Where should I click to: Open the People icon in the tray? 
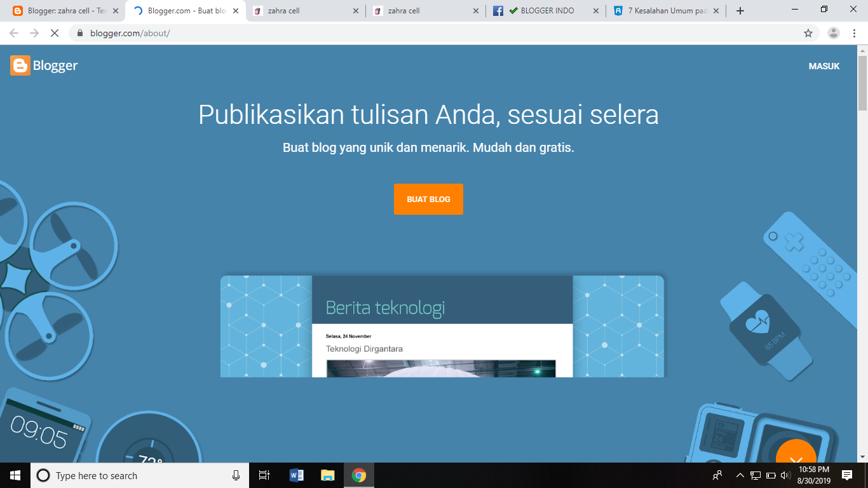point(717,475)
